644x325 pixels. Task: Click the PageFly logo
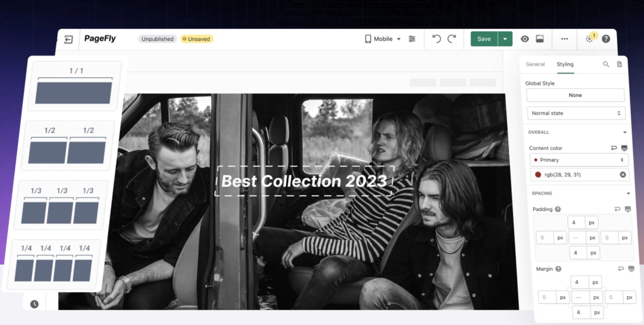(100, 39)
